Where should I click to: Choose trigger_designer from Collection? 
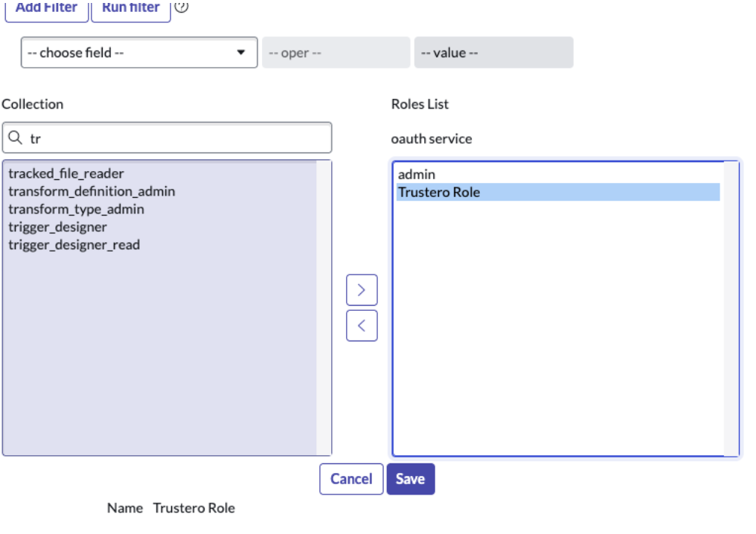pyautogui.click(x=57, y=228)
